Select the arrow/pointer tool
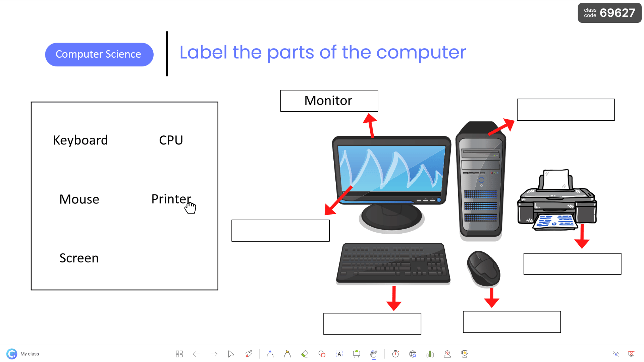The image size is (644, 362). click(231, 354)
